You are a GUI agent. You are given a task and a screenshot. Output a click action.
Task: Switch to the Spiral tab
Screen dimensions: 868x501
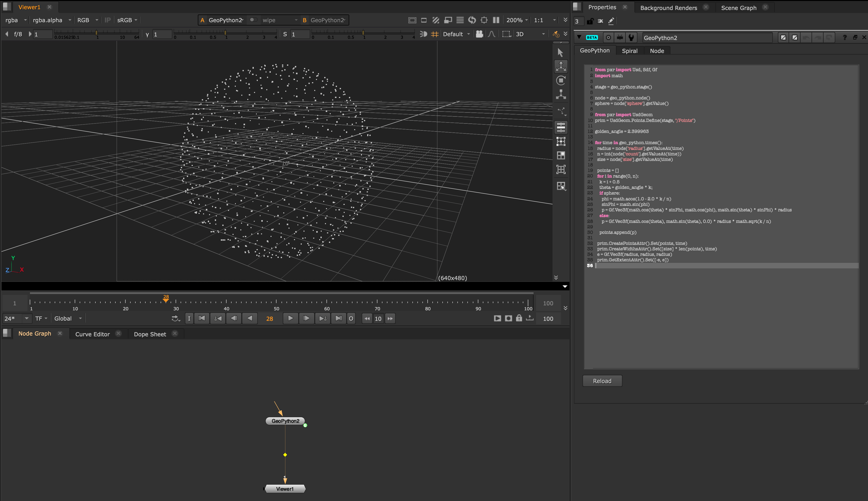(629, 50)
